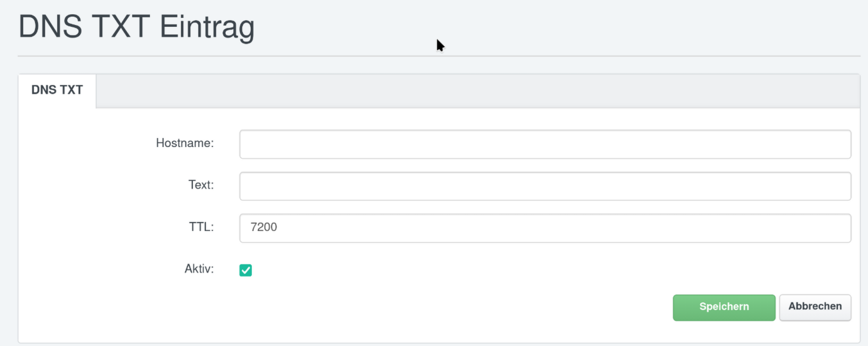Image resolution: width=868 pixels, height=346 pixels.
Task: Click the DNS TXT Eintrag page heading
Action: coord(136,28)
